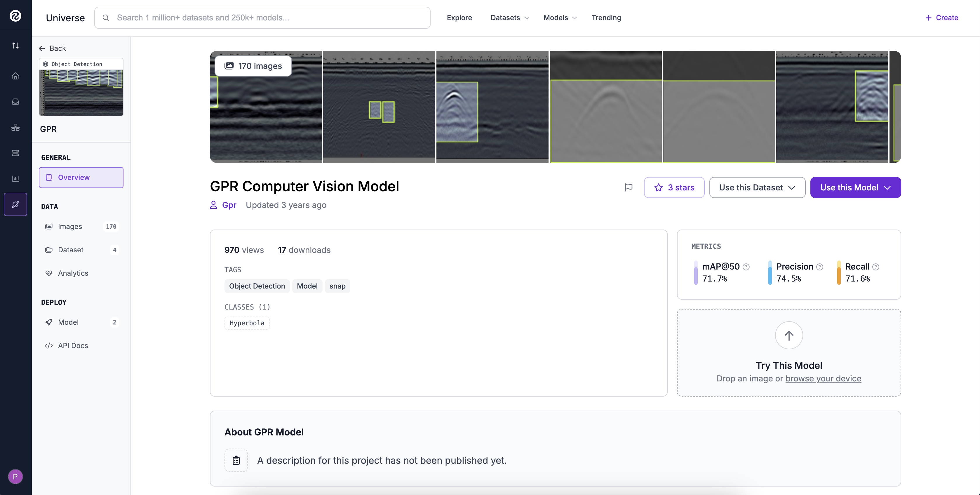Open the GPR project thumbnail in sidebar
Image resolution: width=980 pixels, height=495 pixels.
(81, 87)
